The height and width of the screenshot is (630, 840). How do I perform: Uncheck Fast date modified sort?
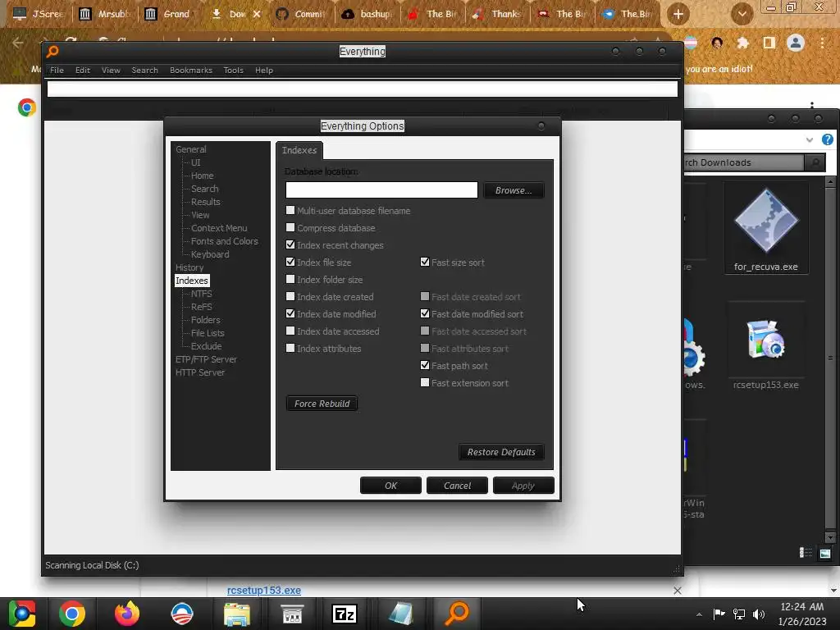click(x=425, y=313)
